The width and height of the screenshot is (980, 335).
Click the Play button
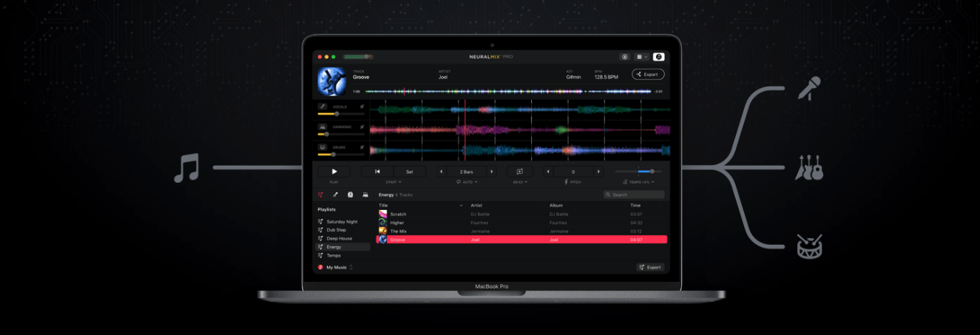coord(334,172)
